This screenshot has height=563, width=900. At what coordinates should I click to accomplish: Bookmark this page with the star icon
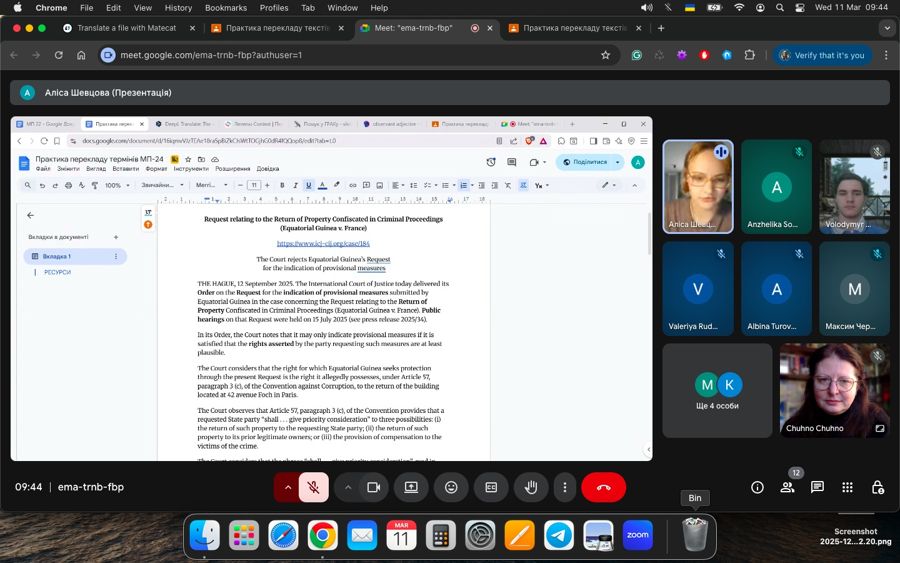click(x=605, y=55)
